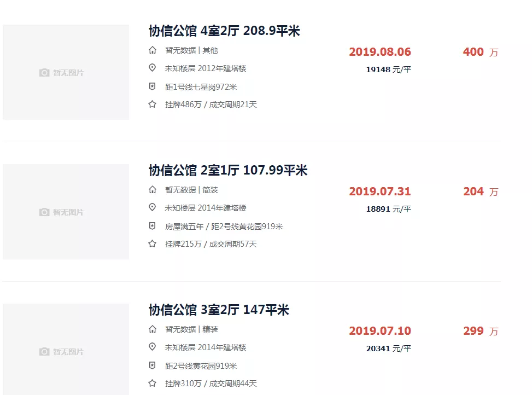Select the house icon beside 暂无数据|精装
Viewport: 532px width, 395px height.
coord(152,329)
